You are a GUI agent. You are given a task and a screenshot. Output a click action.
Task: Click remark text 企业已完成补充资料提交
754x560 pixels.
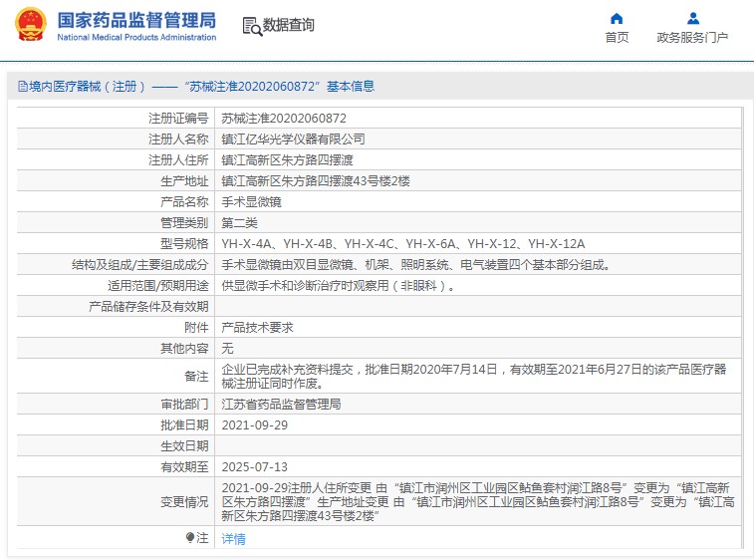click(474, 377)
